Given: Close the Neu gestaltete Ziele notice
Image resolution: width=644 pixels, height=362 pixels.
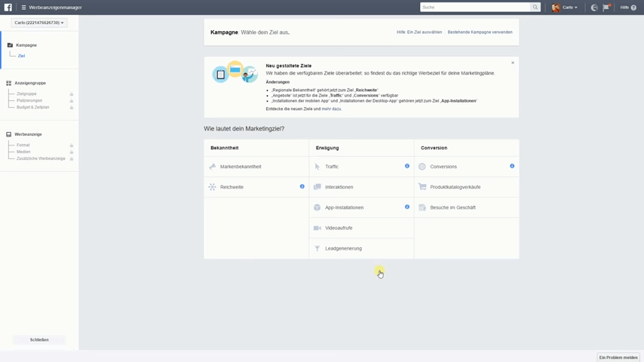Looking at the screenshot, I should coord(513,63).
